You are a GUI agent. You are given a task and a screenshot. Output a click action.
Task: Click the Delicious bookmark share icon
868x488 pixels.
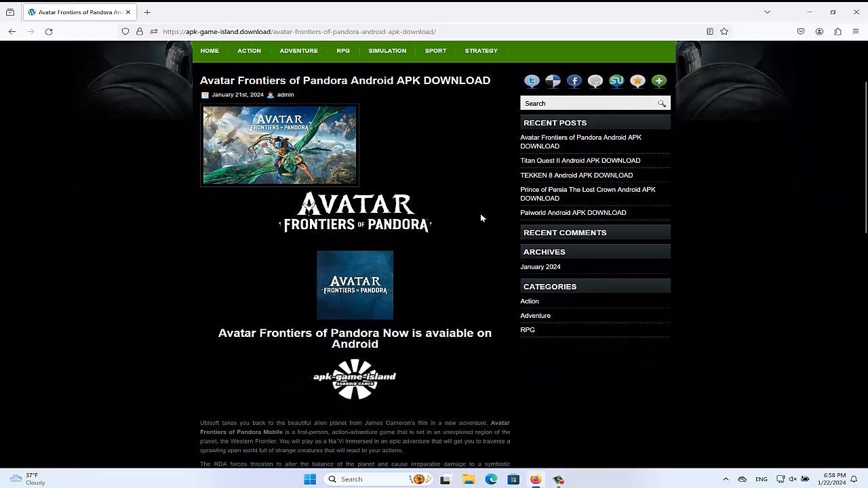553,81
